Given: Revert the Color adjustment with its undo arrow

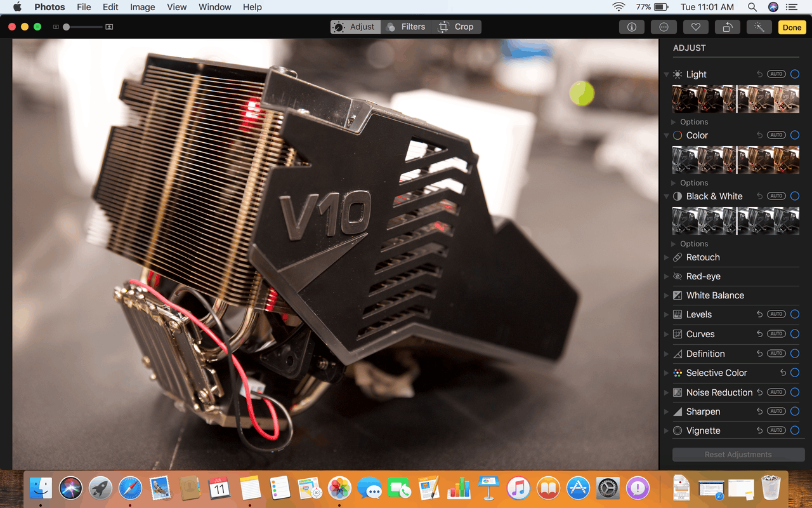Looking at the screenshot, I should 759,135.
